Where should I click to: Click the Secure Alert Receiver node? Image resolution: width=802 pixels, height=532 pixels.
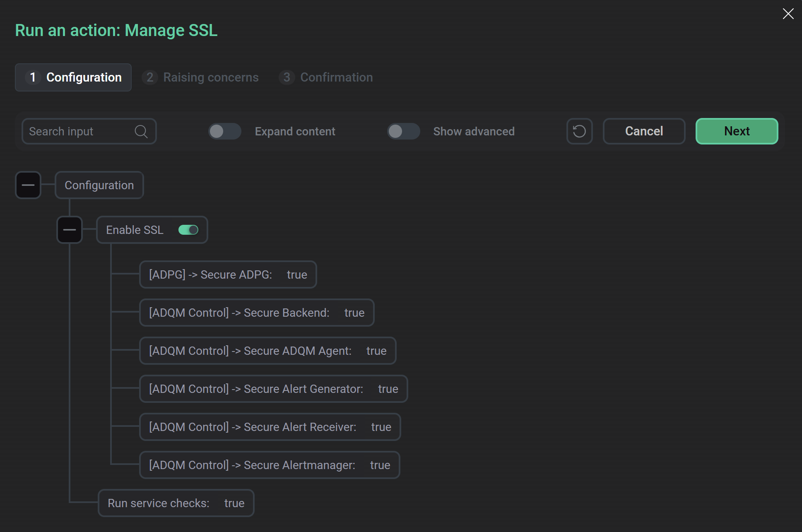[270, 427]
